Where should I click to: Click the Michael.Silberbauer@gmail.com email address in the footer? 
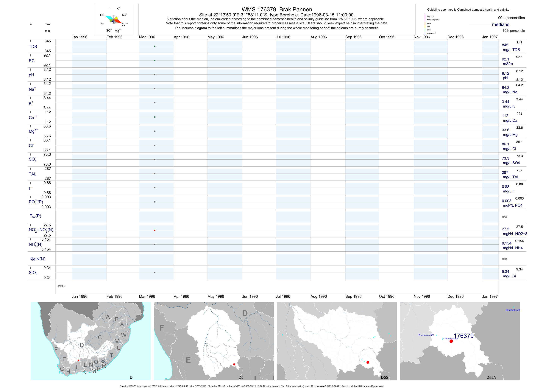(367, 386)
